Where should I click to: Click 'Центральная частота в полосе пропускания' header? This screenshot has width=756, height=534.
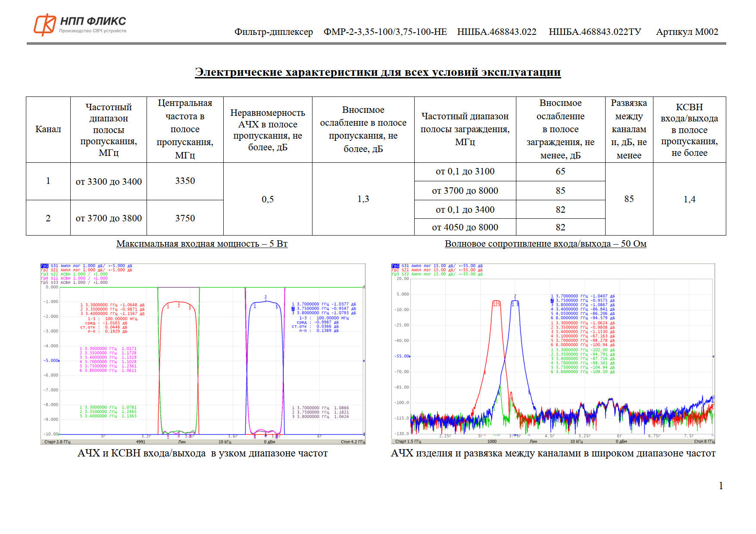click(x=185, y=129)
